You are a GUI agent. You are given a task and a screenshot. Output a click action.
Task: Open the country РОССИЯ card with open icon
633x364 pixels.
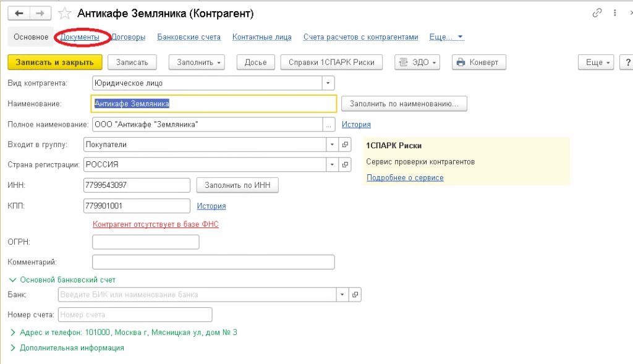(x=345, y=164)
